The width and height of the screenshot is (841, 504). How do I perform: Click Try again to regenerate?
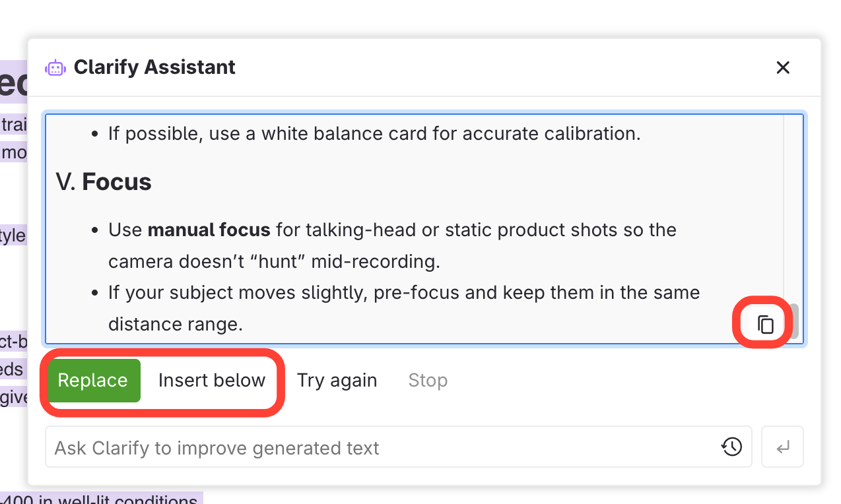click(x=337, y=381)
